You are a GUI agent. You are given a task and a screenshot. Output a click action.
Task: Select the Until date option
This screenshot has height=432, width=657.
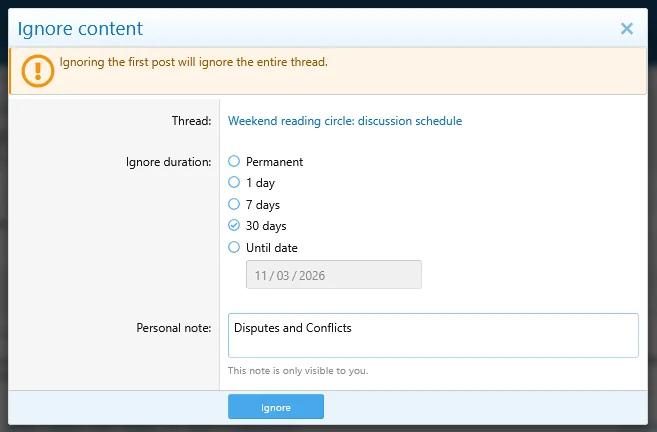(x=234, y=247)
